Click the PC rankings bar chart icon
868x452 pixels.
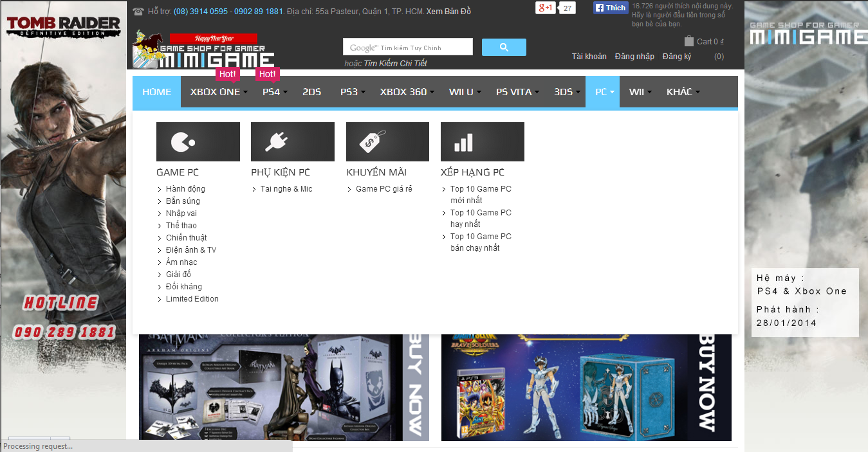(483, 141)
